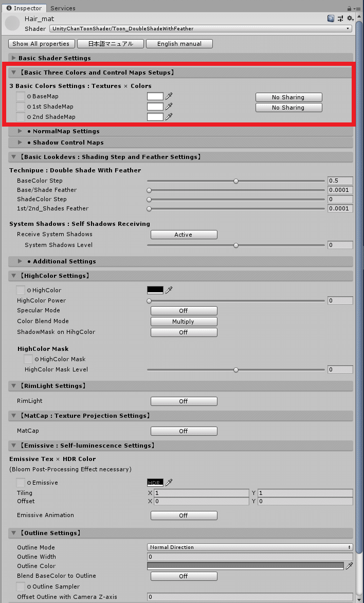Screen dimensions: 364x603
Task: Collapse Outline Settings section
Action: click(180, 533)
